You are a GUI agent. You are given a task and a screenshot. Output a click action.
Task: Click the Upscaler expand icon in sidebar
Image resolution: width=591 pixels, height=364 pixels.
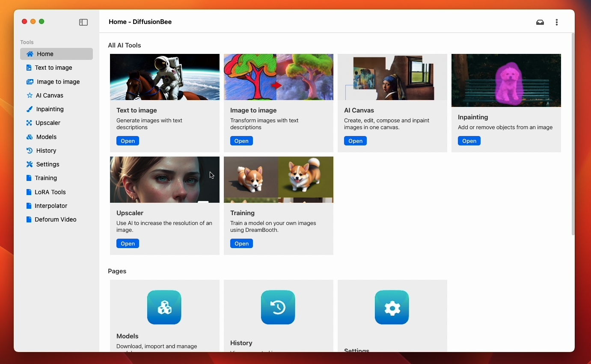coord(29,123)
